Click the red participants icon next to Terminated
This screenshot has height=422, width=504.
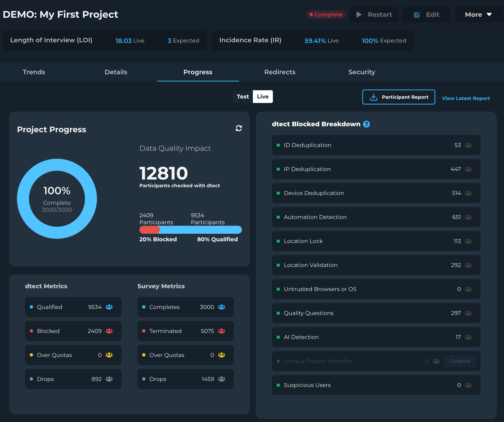tap(222, 331)
